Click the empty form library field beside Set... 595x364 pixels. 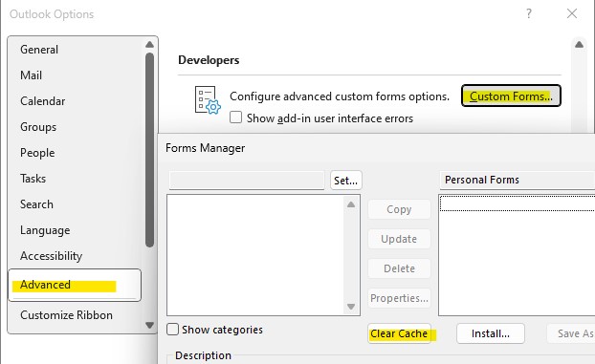pos(247,181)
